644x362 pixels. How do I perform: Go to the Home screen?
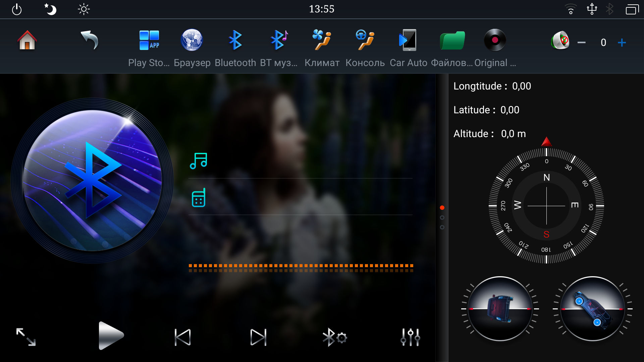coord(27,40)
